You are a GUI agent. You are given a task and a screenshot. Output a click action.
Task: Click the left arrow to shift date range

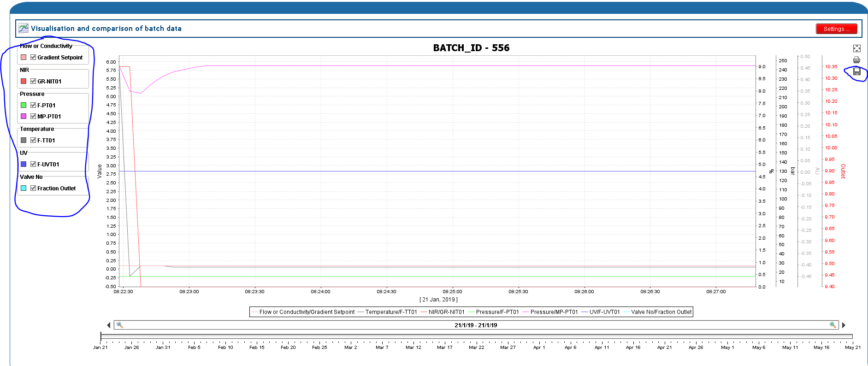click(x=109, y=325)
